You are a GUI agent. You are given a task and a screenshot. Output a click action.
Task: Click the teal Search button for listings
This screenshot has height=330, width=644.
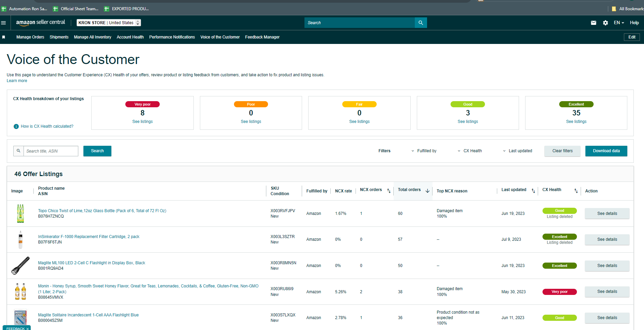coord(97,151)
